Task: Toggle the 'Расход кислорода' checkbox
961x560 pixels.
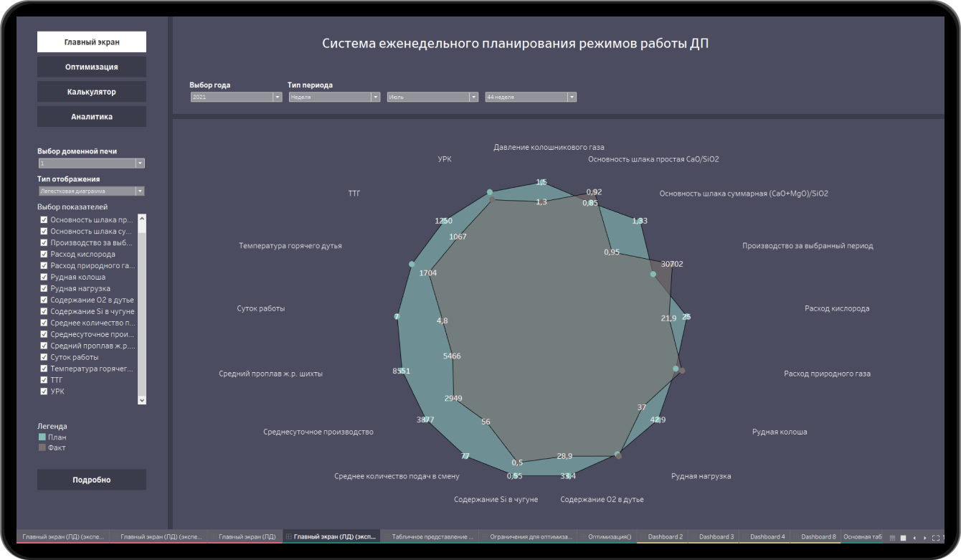Action: click(x=44, y=255)
